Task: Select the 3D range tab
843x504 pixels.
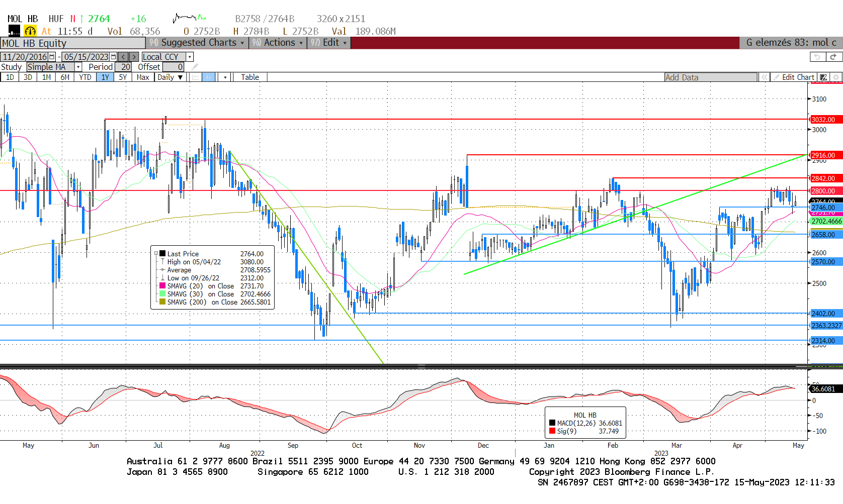Action: [28, 77]
